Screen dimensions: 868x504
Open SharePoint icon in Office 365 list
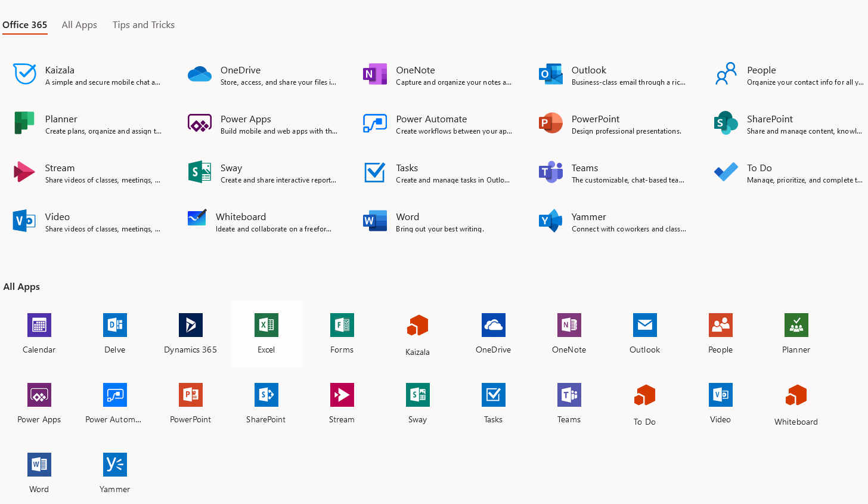[x=726, y=123]
